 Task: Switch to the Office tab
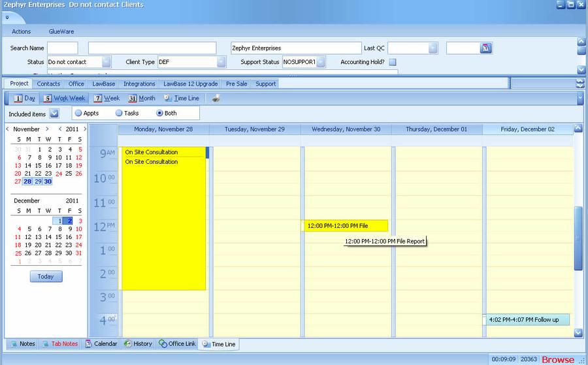click(x=76, y=84)
